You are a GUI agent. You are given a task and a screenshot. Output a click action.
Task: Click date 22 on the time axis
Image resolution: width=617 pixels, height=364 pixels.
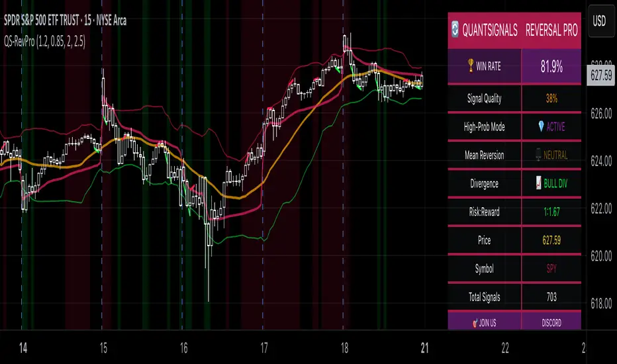505,347
